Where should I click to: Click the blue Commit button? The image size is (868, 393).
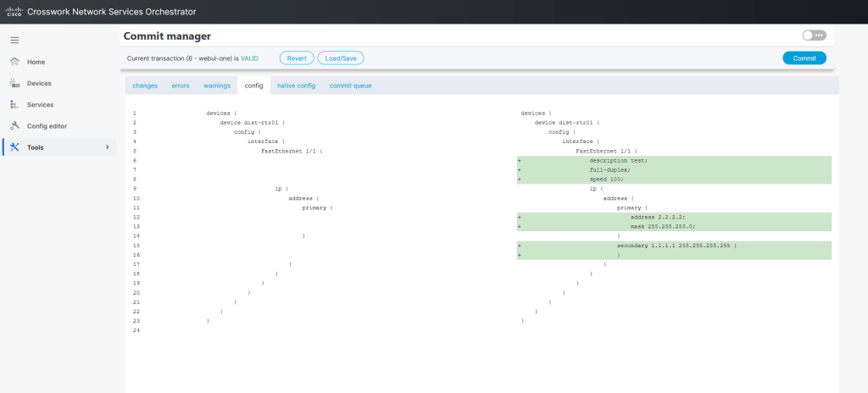804,58
